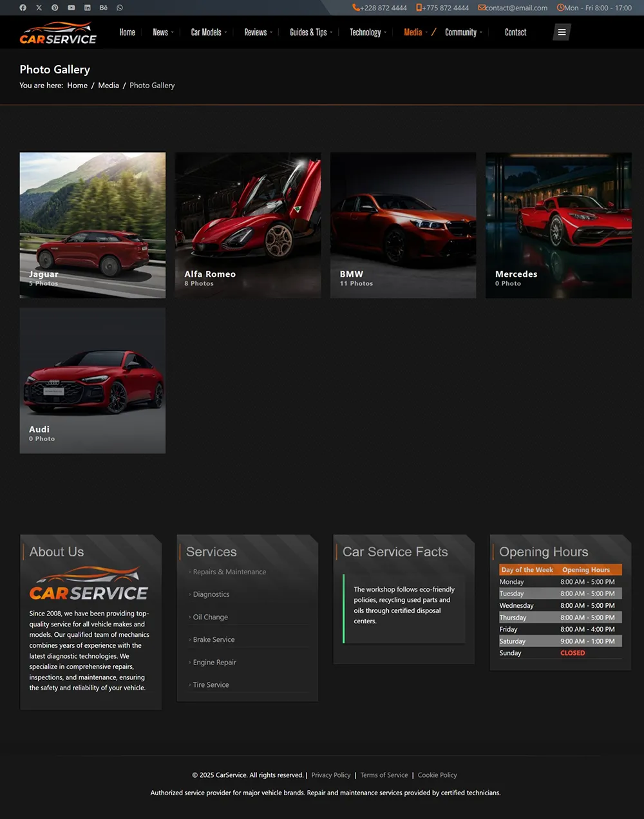The height and width of the screenshot is (819, 644).
Task: Open Engine Repair service link
Action: click(214, 662)
